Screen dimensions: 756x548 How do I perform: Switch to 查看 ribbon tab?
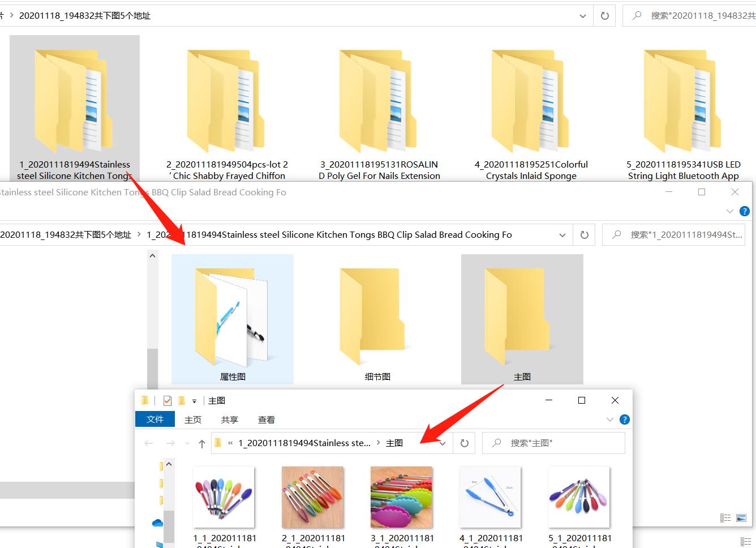267,419
